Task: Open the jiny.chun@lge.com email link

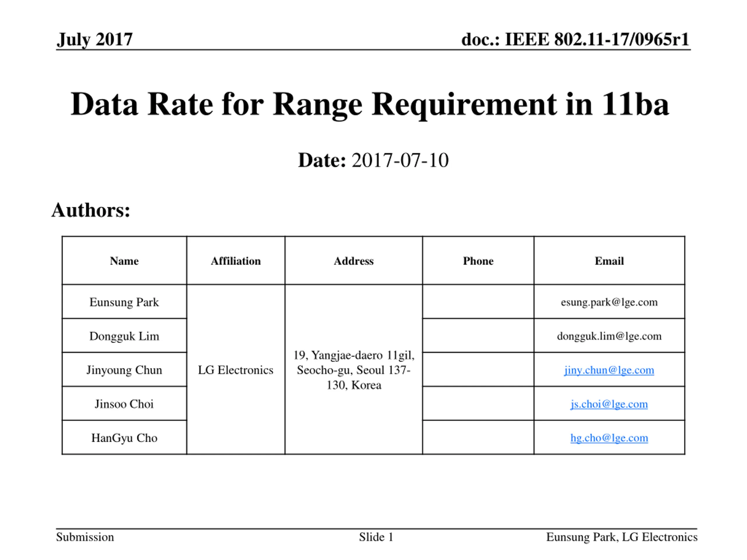Action: (609, 370)
